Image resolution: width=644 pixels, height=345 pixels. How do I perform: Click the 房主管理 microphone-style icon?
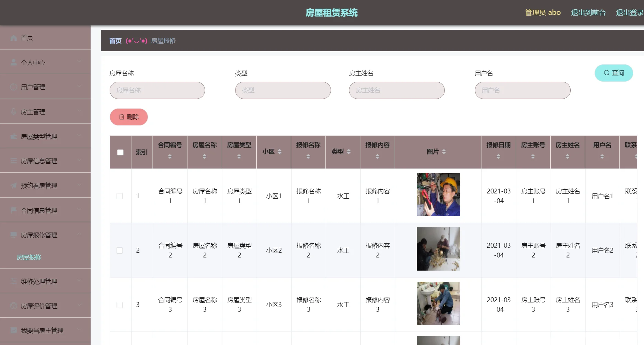point(13,111)
